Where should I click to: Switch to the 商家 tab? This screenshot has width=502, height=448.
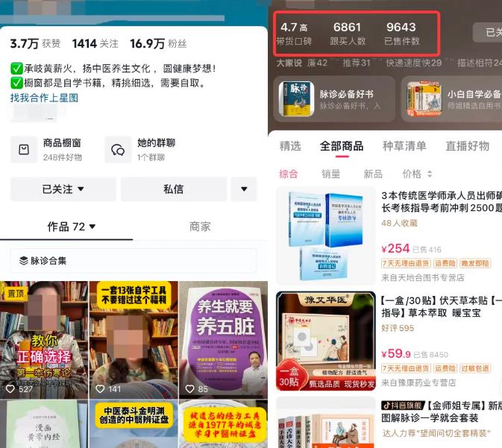[200, 227]
